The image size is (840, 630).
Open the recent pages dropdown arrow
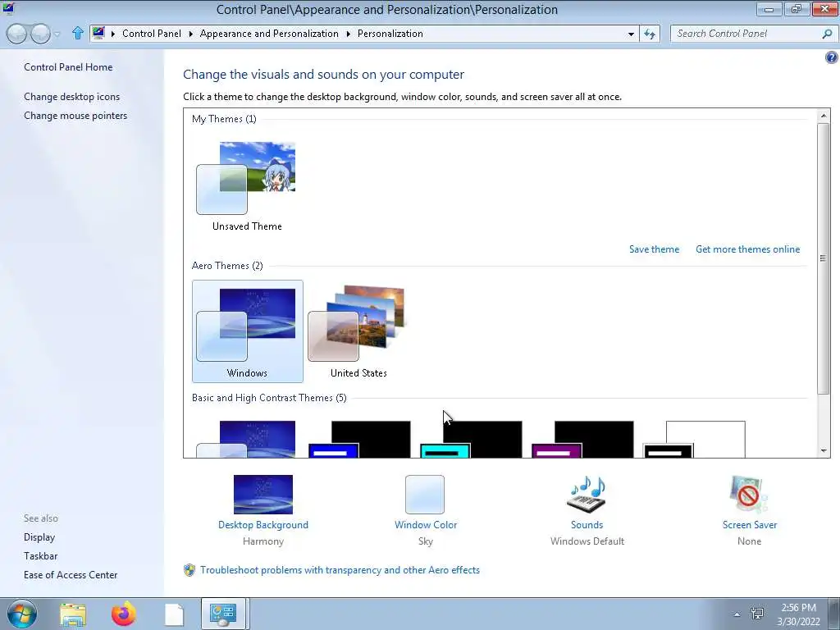tap(57, 34)
